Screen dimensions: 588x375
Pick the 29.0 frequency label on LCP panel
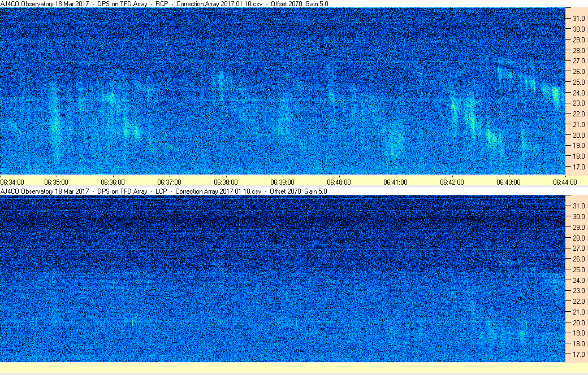[x=578, y=227]
